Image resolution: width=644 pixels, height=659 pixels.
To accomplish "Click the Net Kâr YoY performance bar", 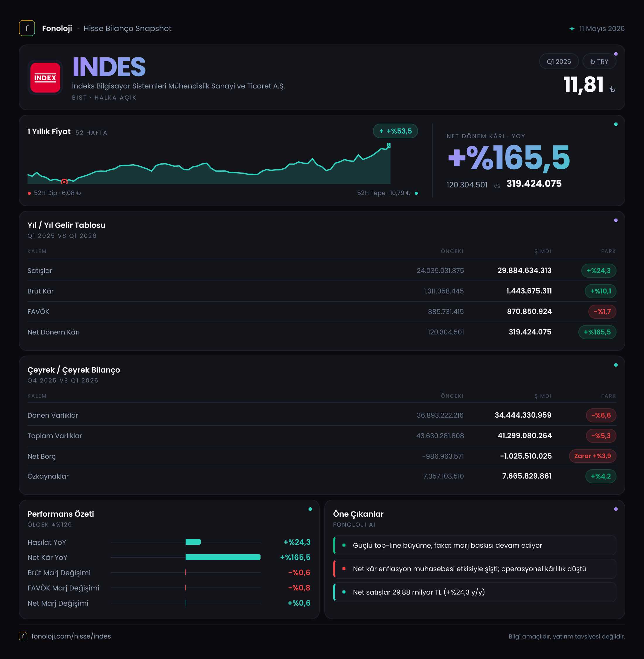I will [223, 557].
